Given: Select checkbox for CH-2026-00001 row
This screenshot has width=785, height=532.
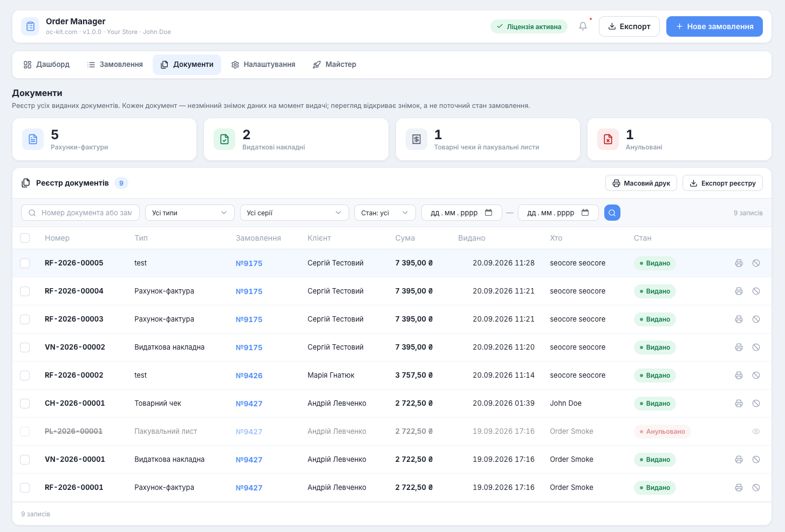Looking at the screenshot, I should [25, 404].
